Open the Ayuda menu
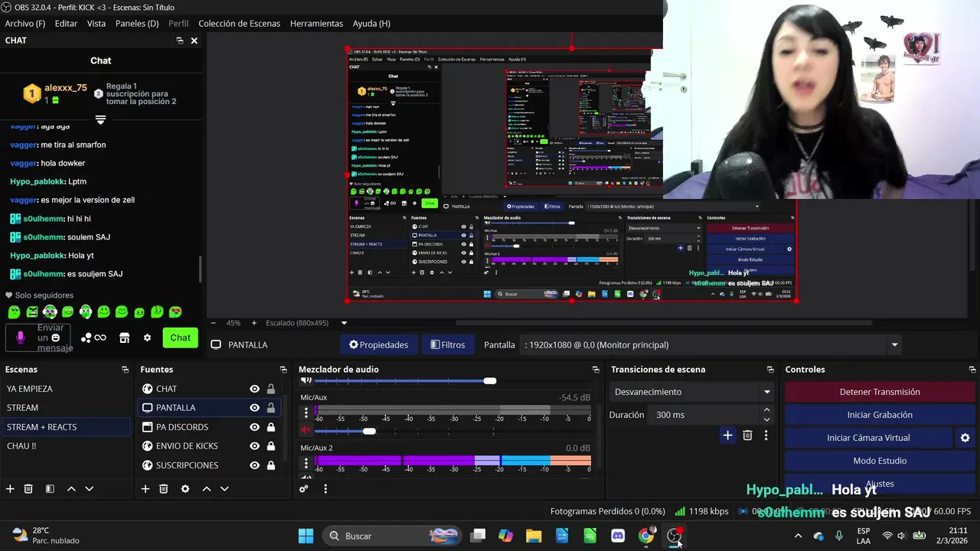The height and width of the screenshot is (551, 980). [371, 24]
